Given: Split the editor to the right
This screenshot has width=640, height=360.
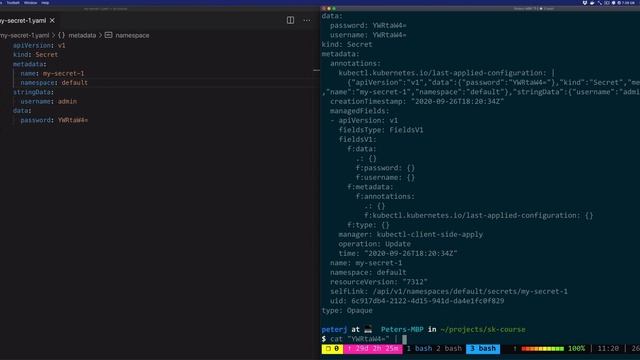Looking at the screenshot, I should [x=290, y=20].
